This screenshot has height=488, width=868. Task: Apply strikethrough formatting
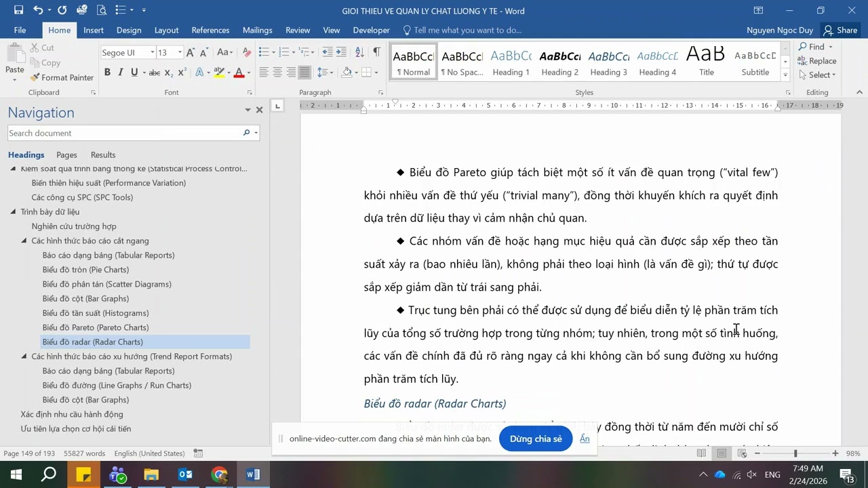coord(155,73)
